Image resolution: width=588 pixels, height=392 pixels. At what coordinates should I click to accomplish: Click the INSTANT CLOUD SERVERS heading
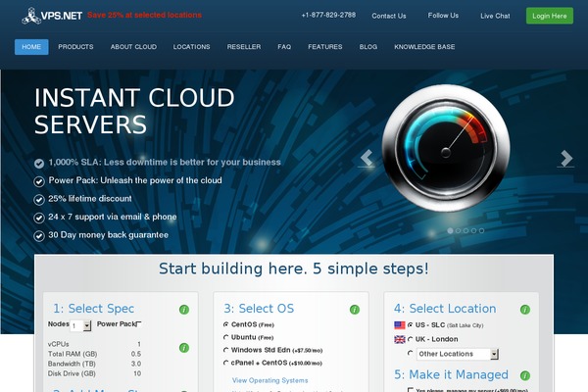click(x=134, y=111)
